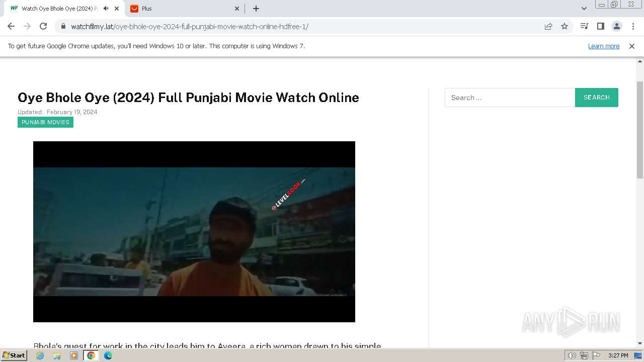This screenshot has width=644, height=362.
Task: Select Chrome icon in taskbar
Action: point(91,355)
